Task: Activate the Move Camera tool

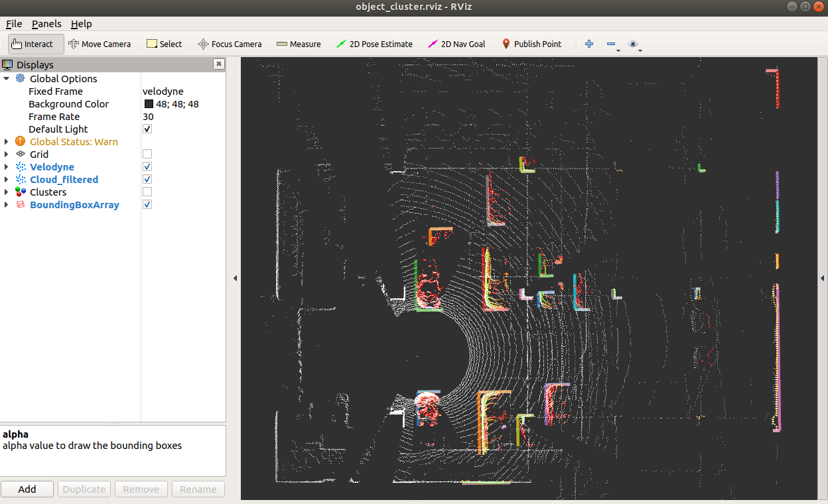Action: 100,44
